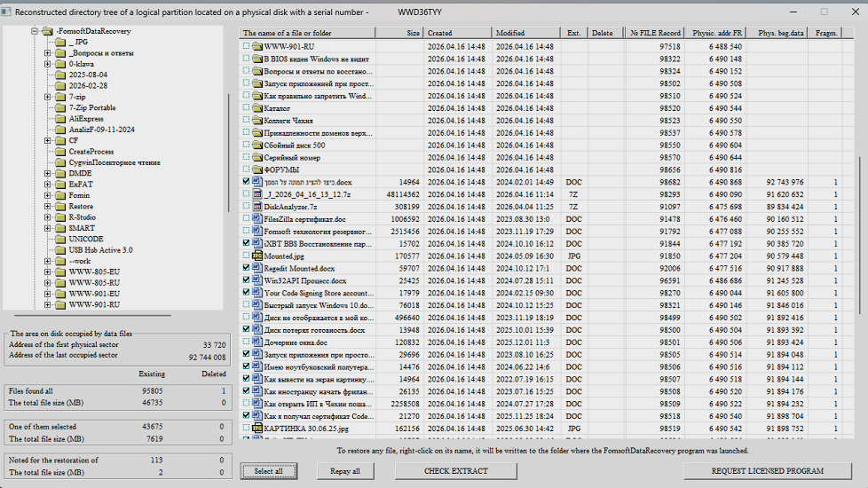Expand the _Вопросы и ответы tree node
The height and width of the screenshot is (488, 868).
click(48, 53)
